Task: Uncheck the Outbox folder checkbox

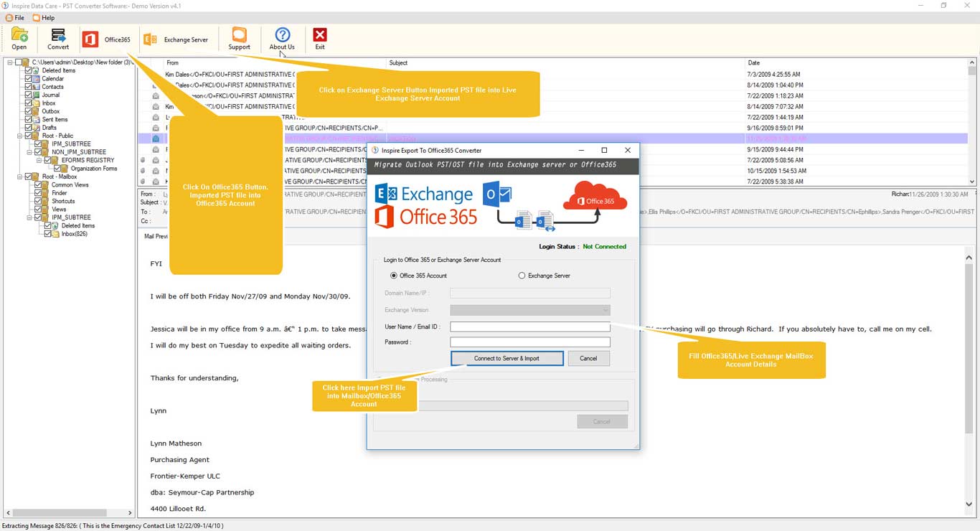Action: click(x=29, y=111)
